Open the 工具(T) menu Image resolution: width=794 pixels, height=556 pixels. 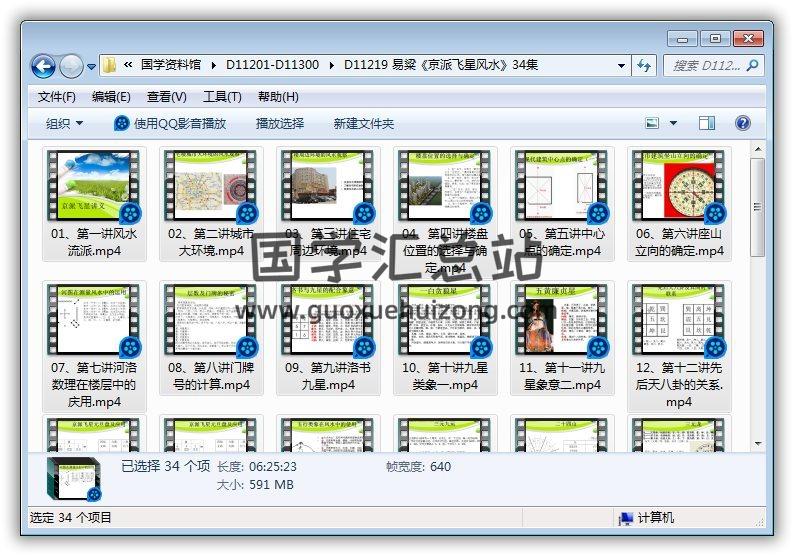pyautogui.click(x=222, y=97)
